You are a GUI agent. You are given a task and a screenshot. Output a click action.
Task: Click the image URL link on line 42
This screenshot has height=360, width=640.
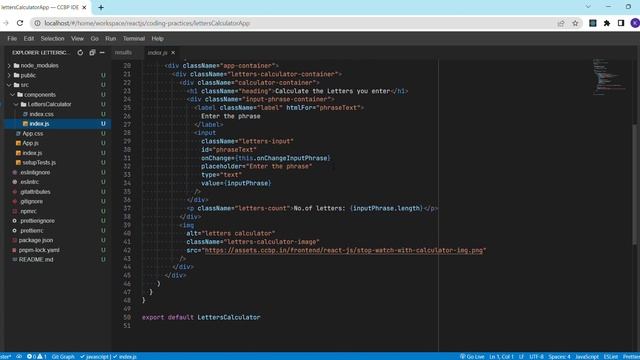point(344,250)
